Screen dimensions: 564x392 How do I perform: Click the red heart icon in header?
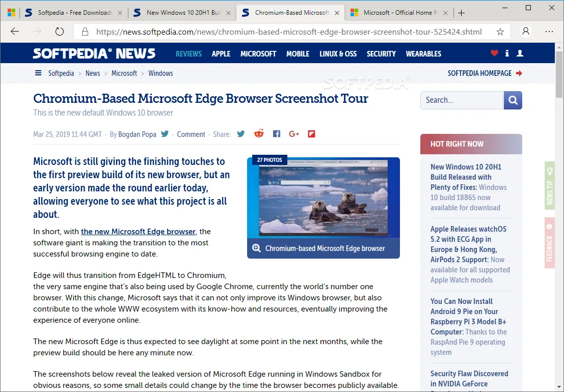(494, 53)
